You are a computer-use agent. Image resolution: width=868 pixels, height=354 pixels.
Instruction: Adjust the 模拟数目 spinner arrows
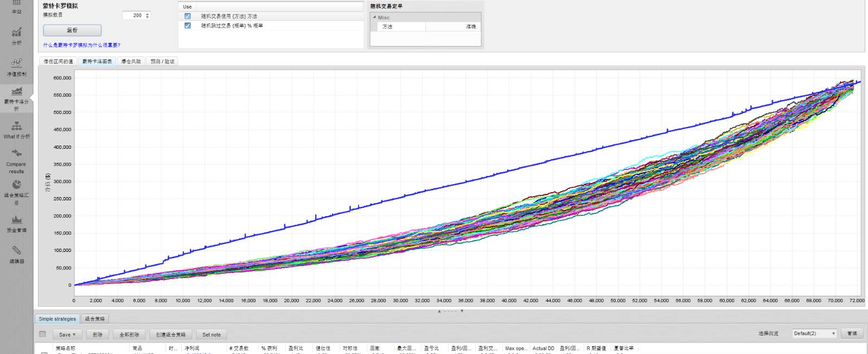148,15
